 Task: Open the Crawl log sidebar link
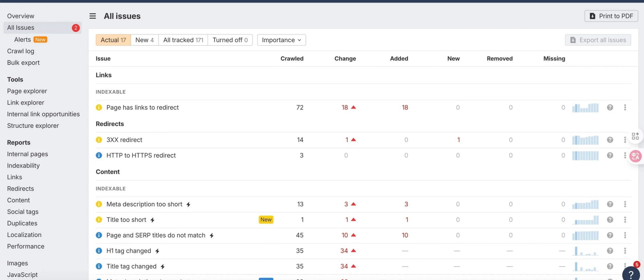(x=21, y=51)
